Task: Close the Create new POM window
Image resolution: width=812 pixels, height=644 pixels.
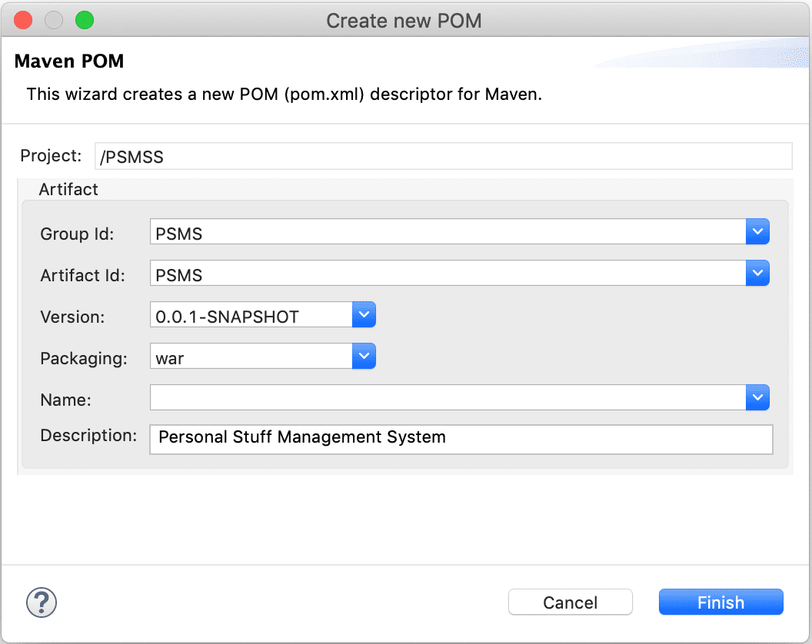Action: [23, 20]
